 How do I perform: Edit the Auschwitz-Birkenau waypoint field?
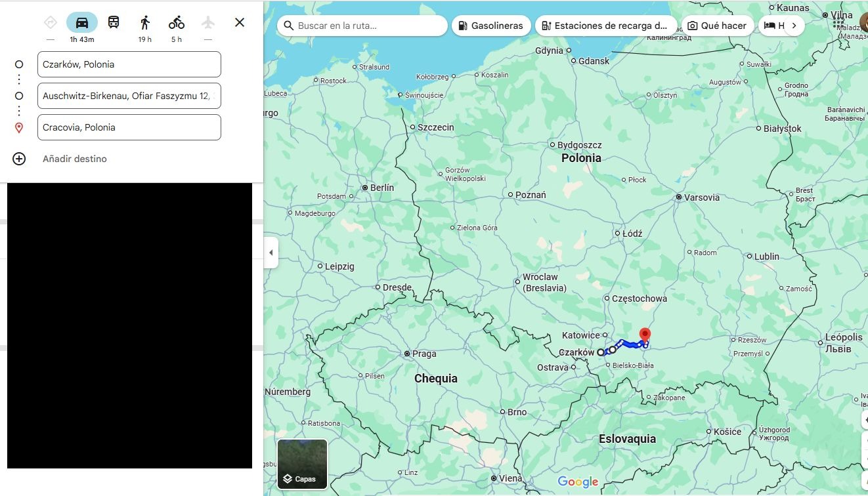coord(129,96)
